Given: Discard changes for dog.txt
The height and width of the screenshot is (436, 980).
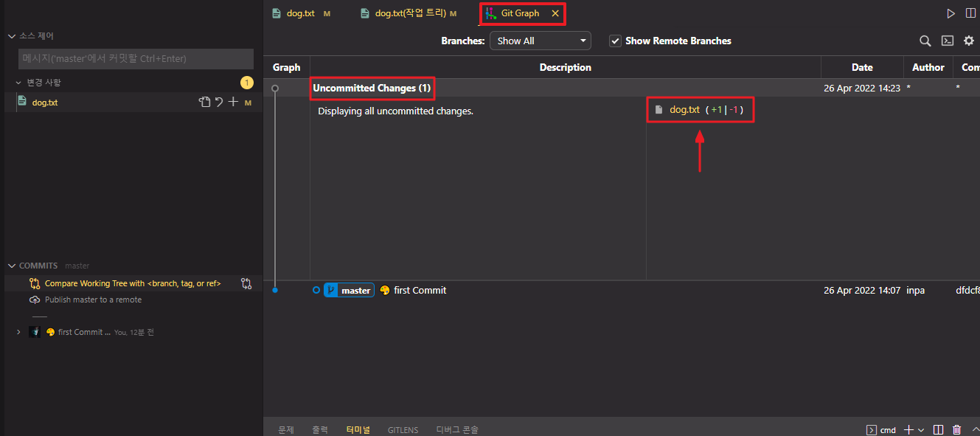Looking at the screenshot, I should point(219,102).
